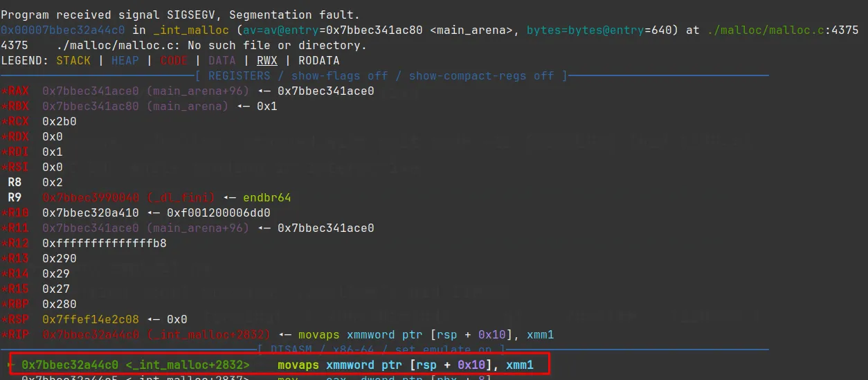Click the RDX value 0x0
The image size is (868, 380).
53,136
